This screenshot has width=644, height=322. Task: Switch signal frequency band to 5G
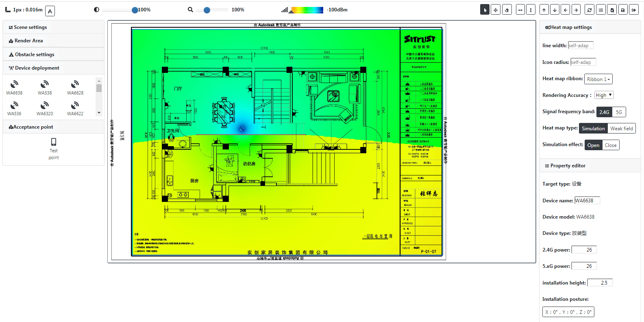619,112
